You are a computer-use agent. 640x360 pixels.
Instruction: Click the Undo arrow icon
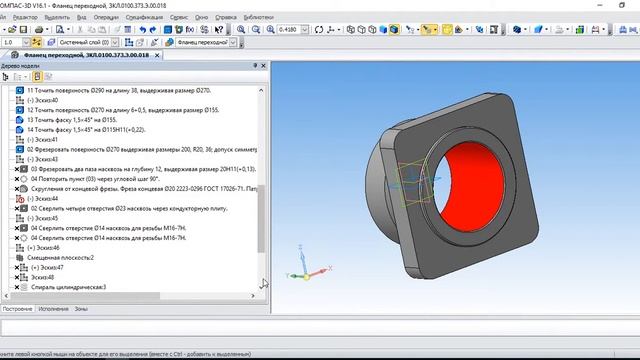(142, 29)
